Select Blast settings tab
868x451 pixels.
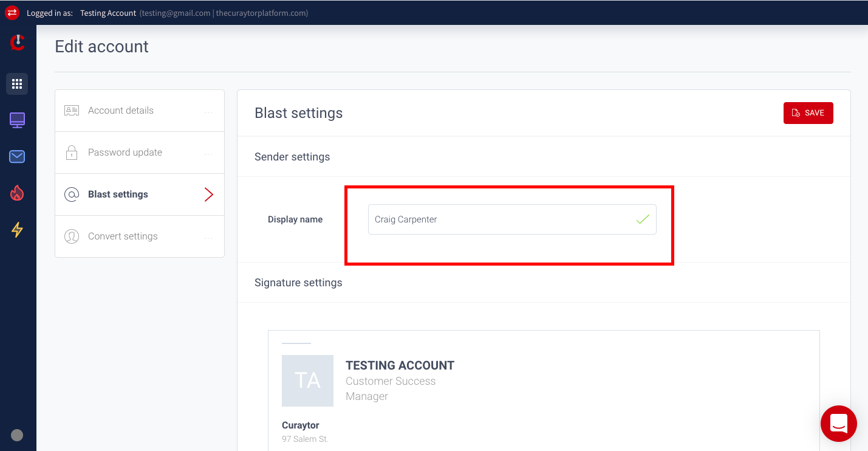140,195
